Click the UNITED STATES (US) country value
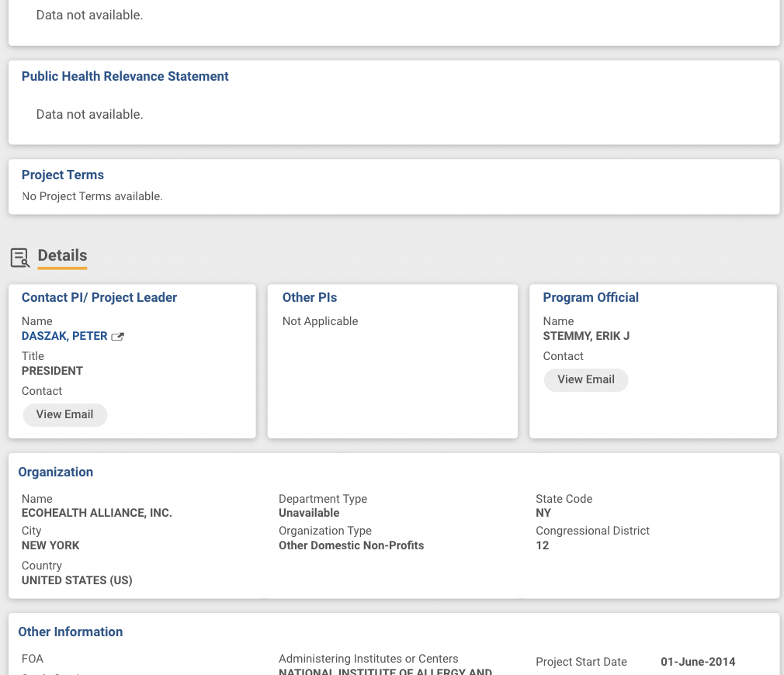 tap(77, 580)
